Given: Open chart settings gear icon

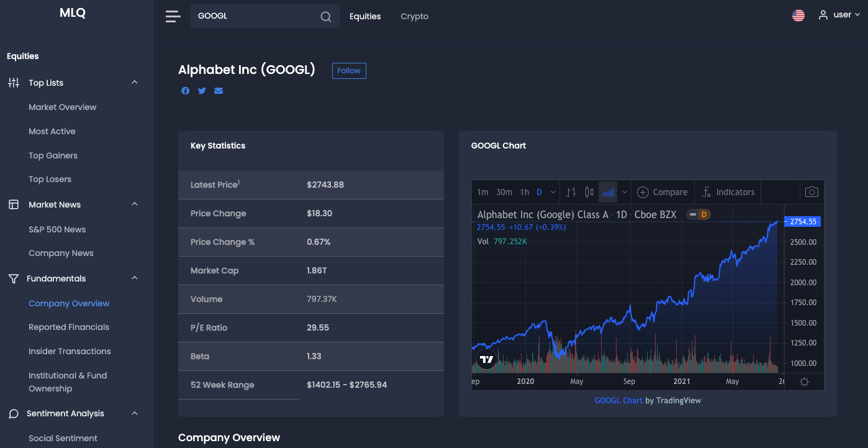Looking at the screenshot, I should pyautogui.click(x=804, y=382).
